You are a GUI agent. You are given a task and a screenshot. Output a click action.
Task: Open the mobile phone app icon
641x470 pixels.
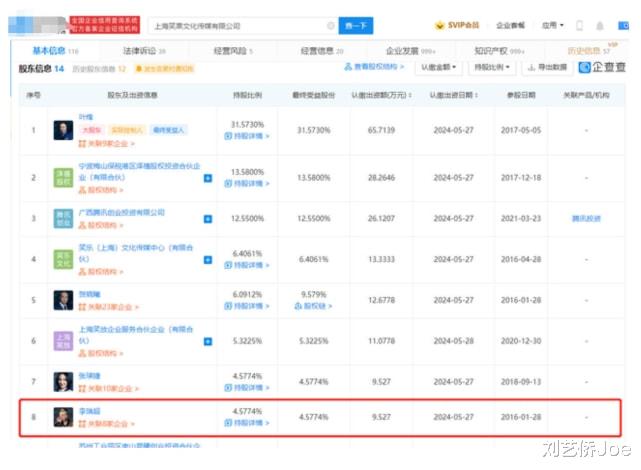(x=579, y=26)
